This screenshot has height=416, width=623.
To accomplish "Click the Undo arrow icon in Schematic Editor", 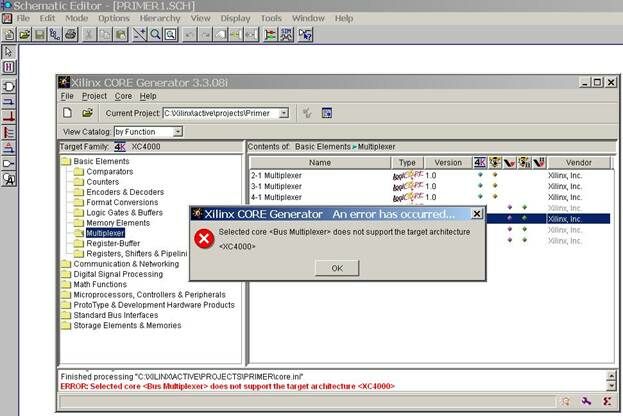I will [190, 35].
